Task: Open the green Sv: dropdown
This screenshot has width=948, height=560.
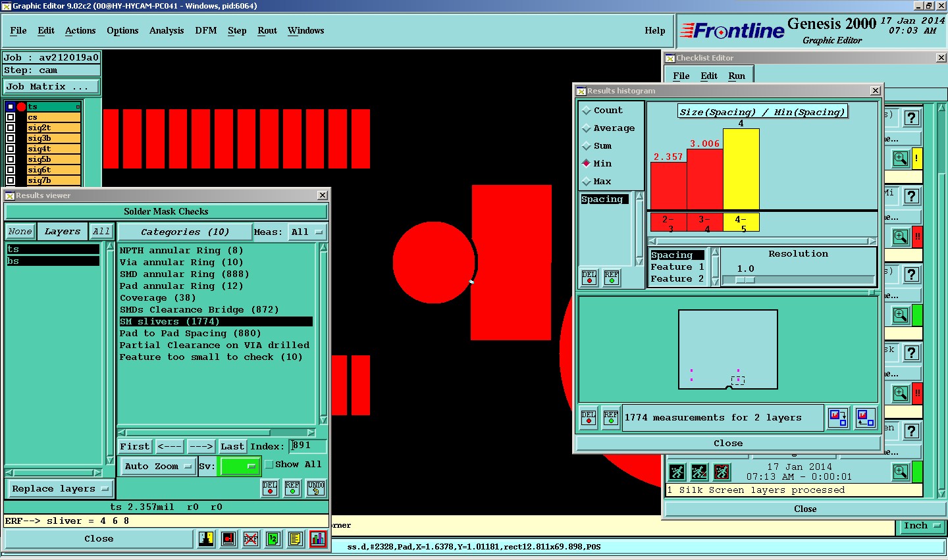Action: [240, 466]
